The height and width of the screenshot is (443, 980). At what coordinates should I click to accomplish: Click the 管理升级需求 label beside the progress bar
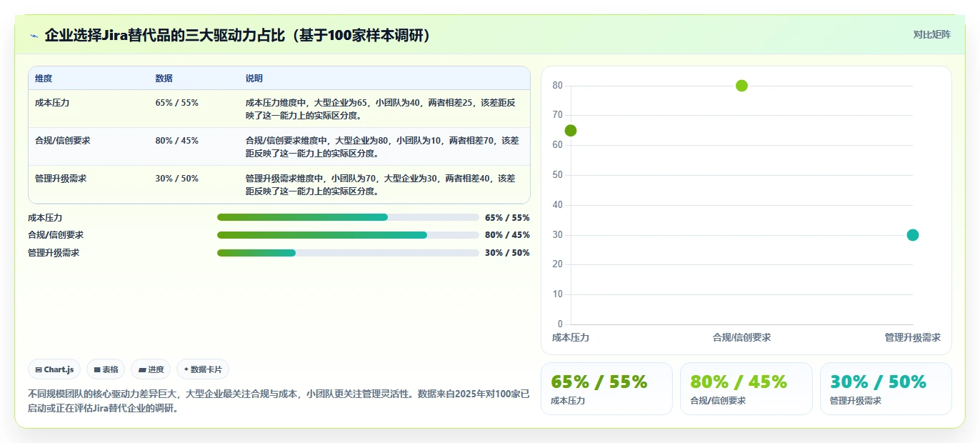coord(54,253)
